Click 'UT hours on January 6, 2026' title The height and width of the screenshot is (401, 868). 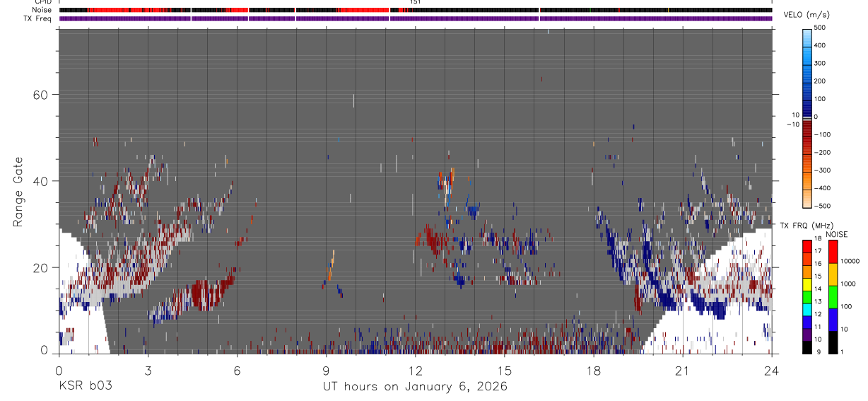pos(415,387)
